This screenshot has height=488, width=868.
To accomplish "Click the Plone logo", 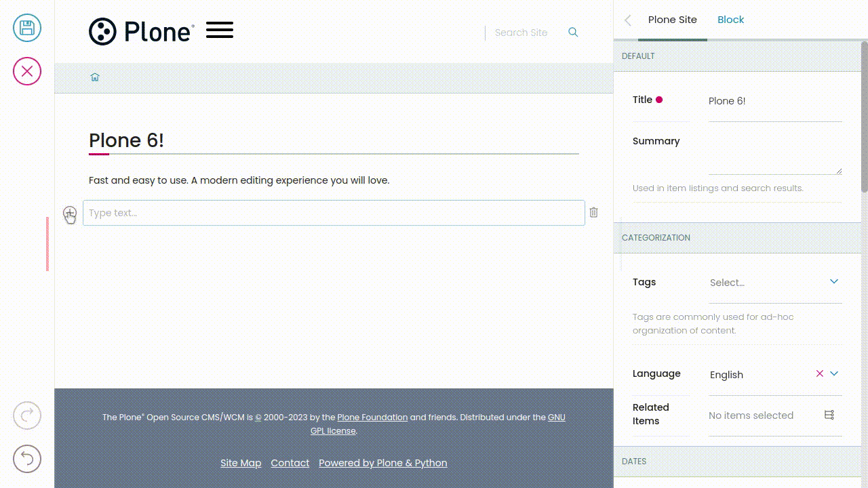I will (142, 32).
